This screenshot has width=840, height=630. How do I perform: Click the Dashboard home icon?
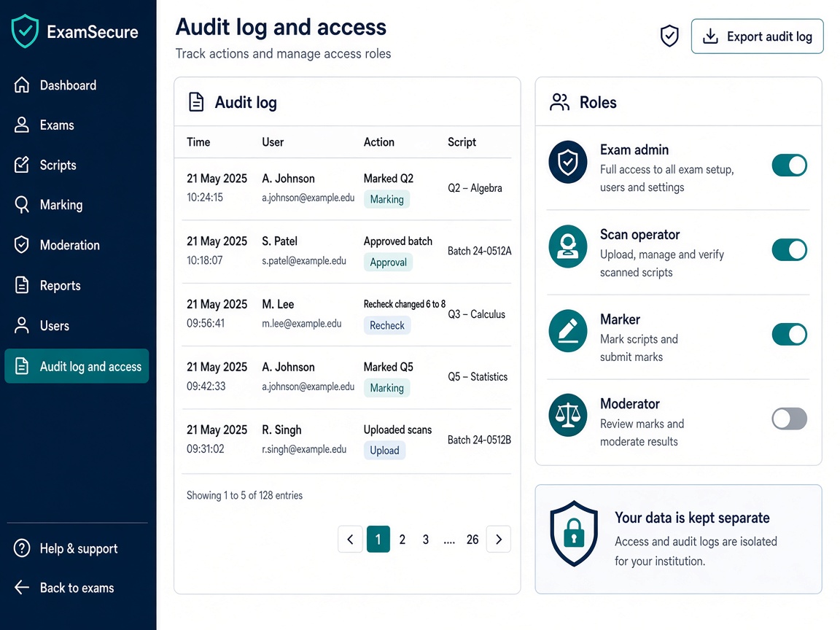click(x=21, y=85)
